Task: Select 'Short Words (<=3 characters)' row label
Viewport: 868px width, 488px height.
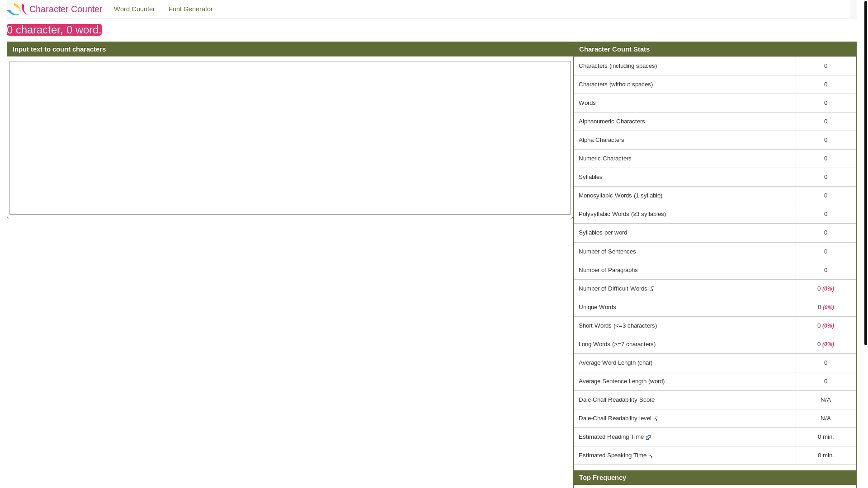Action: 618,326
